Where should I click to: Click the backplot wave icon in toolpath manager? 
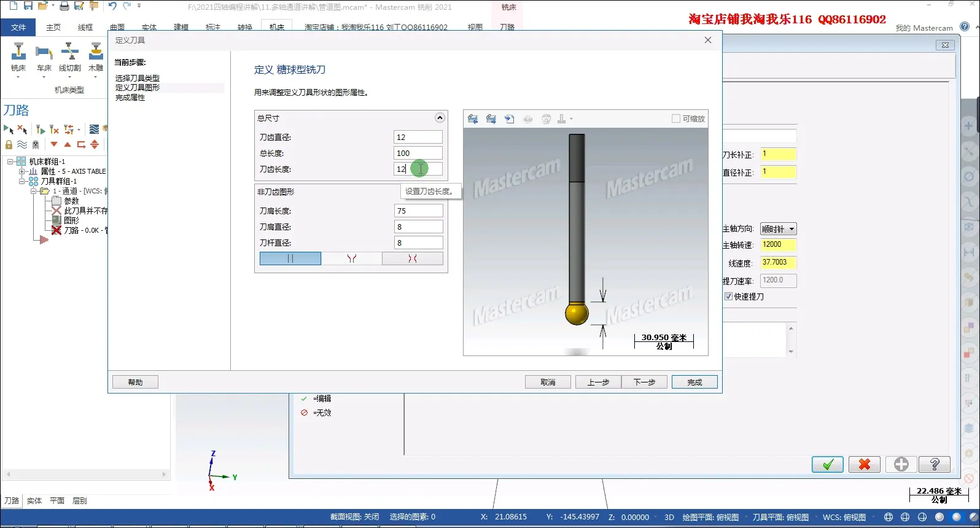pos(94,130)
